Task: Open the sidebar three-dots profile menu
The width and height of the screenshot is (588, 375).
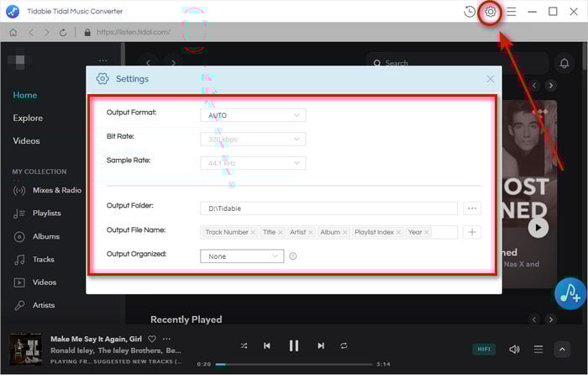Action: 102,61
